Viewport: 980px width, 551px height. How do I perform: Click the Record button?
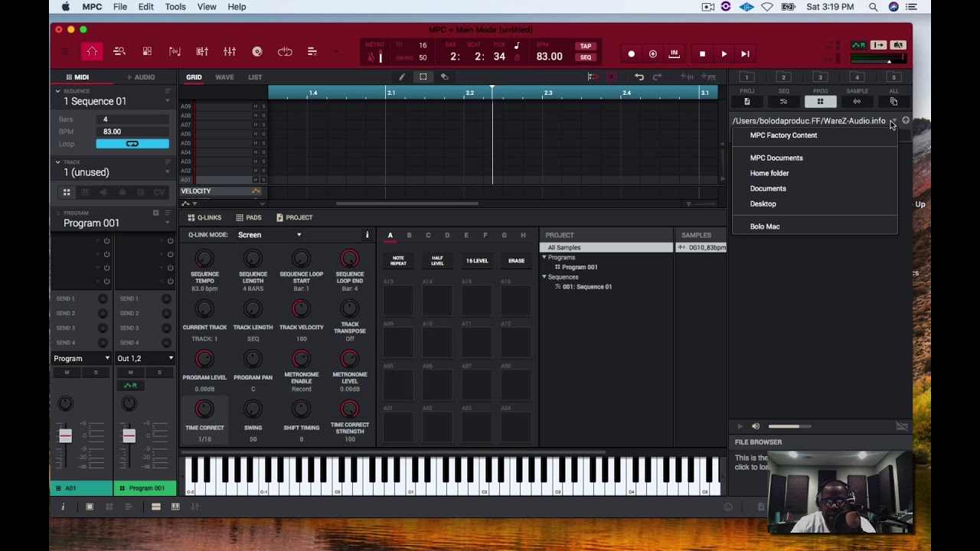click(631, 54)
